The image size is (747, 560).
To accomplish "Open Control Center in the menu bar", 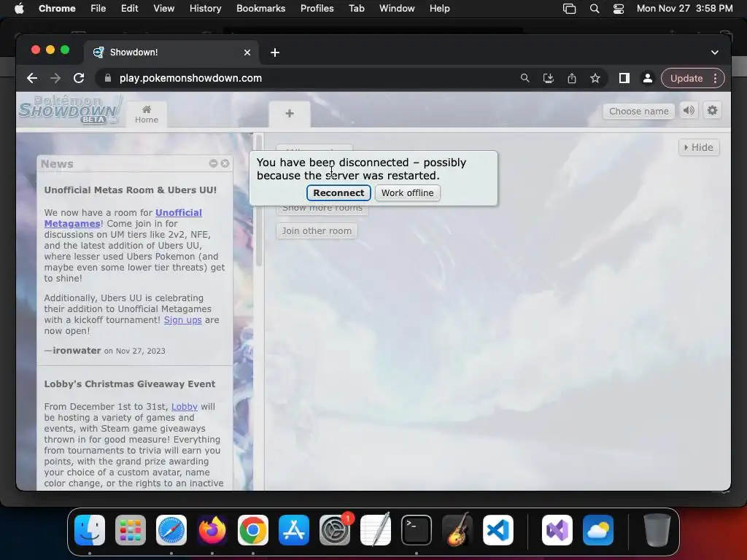I will tap(619, 9).
